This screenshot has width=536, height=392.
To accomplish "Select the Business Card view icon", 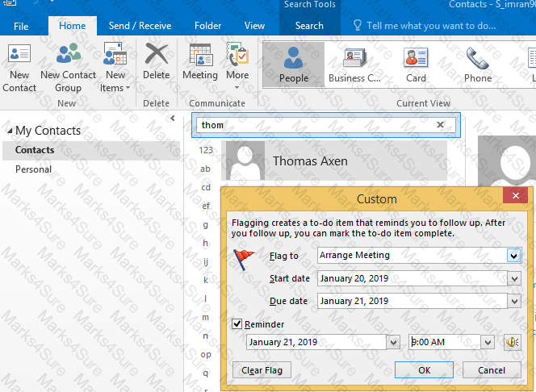I will pyautogui.click(x=354, y=58).
